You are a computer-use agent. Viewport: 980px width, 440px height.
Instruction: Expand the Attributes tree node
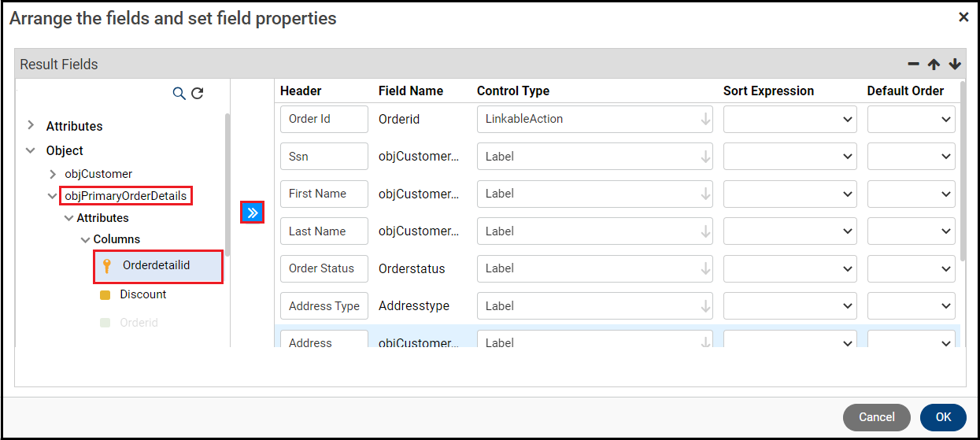point(31,125)
